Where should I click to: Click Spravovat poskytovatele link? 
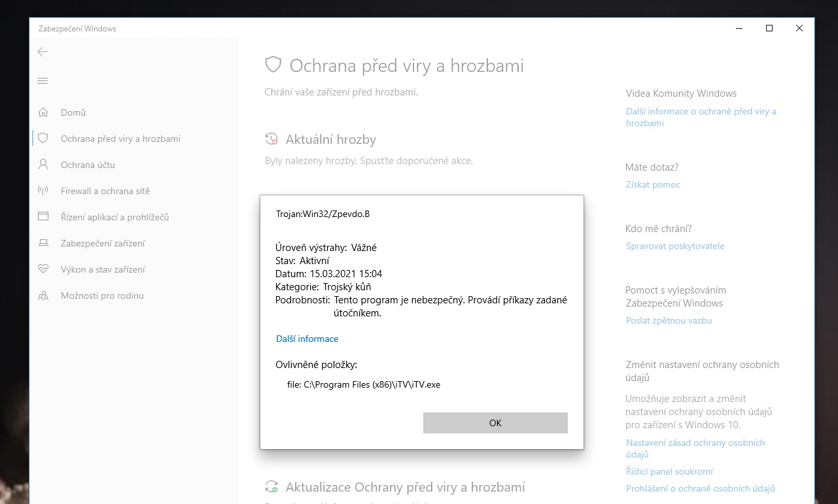pos(675,246)
